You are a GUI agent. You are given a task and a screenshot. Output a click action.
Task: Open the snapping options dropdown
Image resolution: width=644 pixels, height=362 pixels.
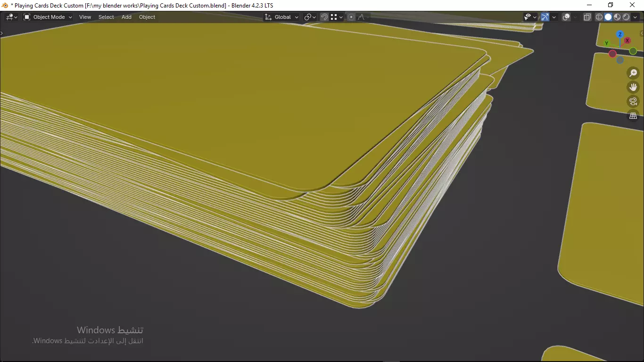tap(337, 17)
